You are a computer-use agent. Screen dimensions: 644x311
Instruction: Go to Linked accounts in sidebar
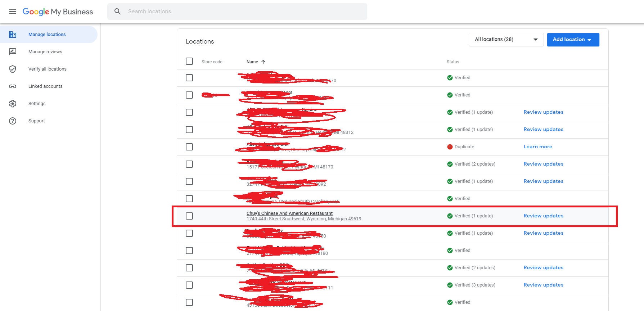45,86
